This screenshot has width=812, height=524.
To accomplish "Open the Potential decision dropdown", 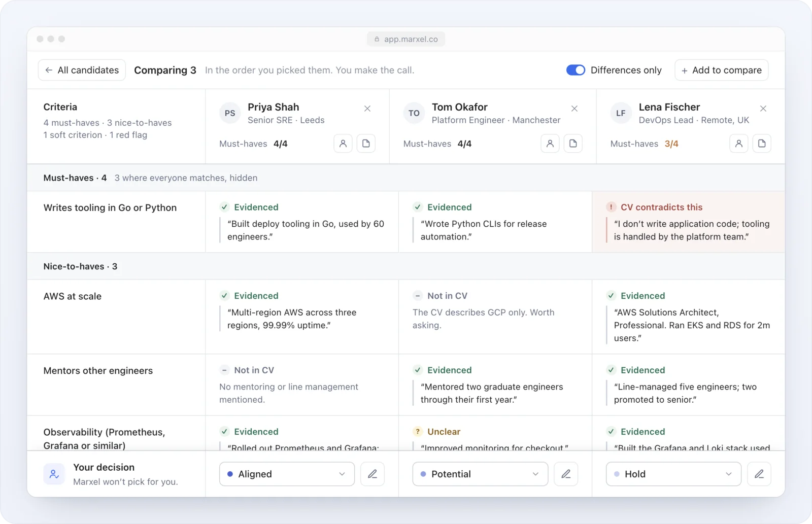I will click(x=480, y=474).
